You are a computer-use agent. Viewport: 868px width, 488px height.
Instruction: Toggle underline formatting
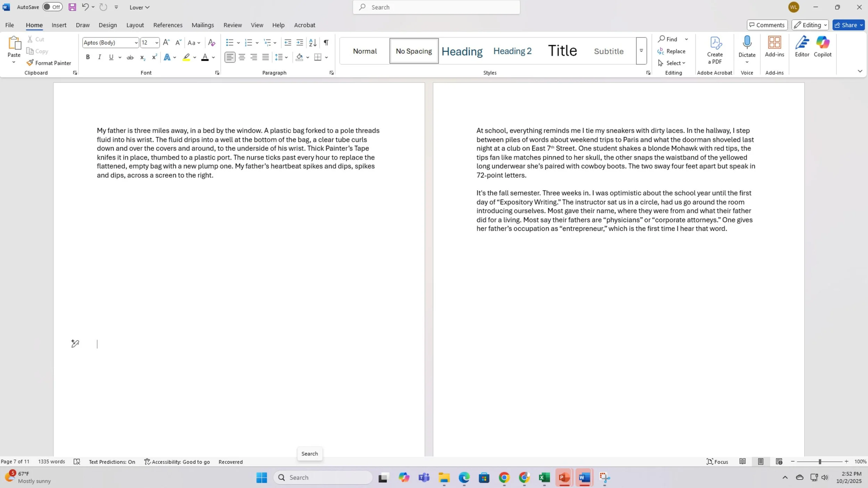111,57
